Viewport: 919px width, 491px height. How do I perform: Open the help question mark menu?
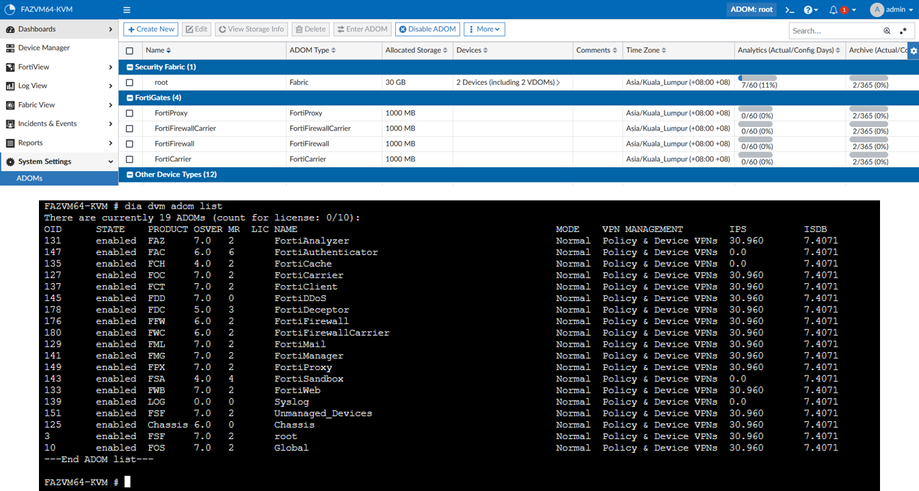point(811,10)
